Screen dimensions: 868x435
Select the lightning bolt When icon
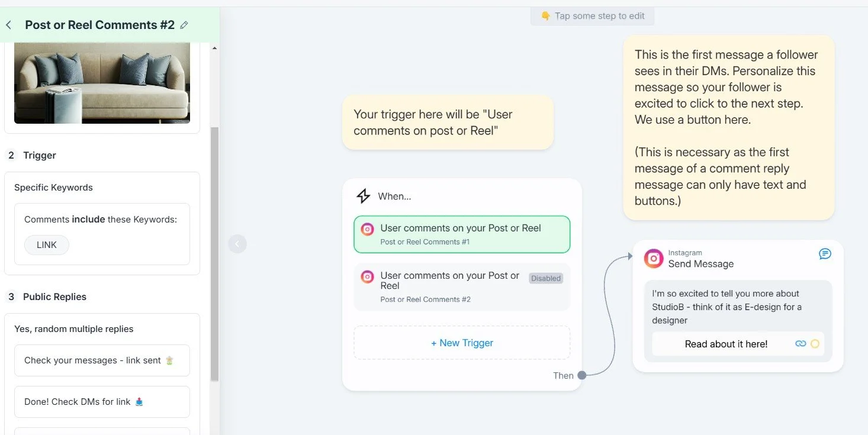(363, 196)
